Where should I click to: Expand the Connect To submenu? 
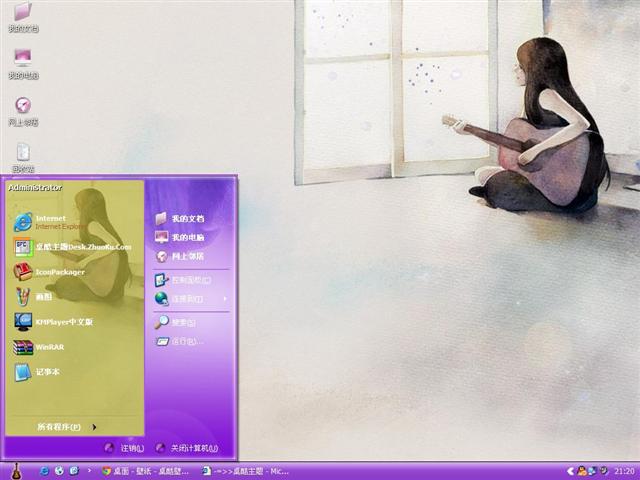click(191, 299)
